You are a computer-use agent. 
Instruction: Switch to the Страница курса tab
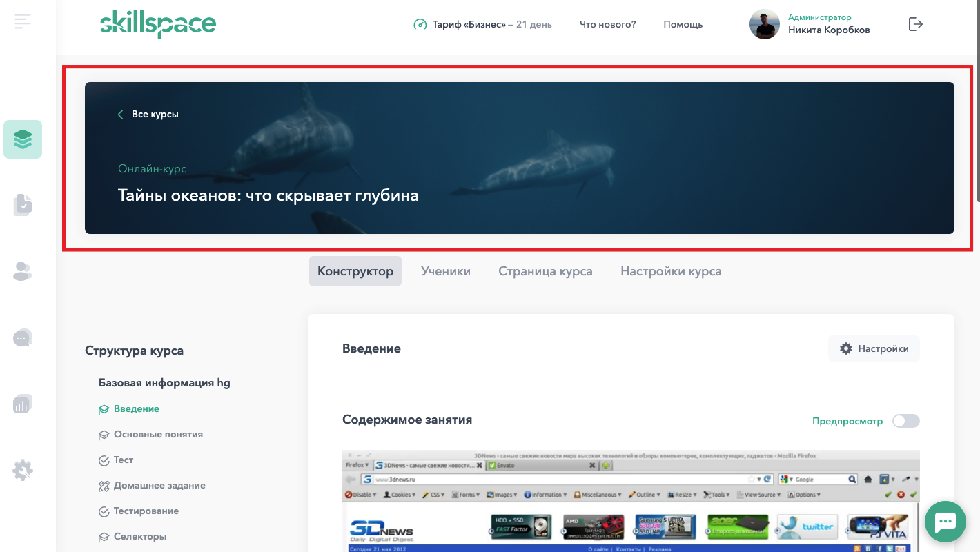pyautogui.click(x=545, y=271)
